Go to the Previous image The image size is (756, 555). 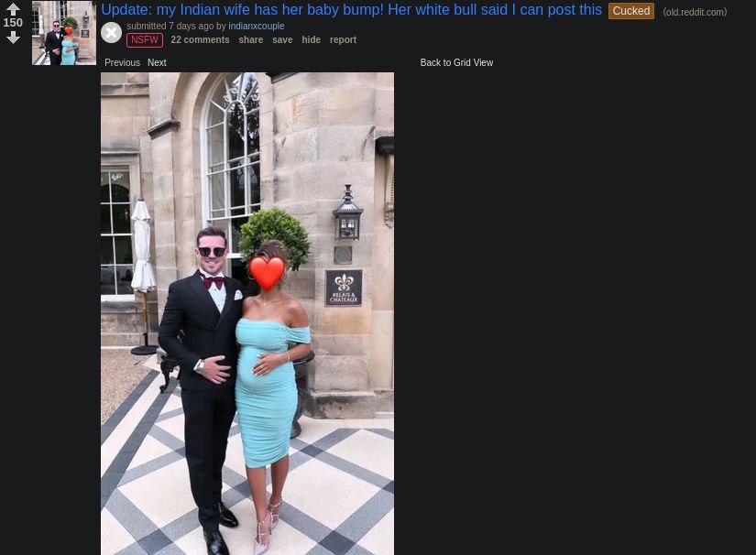123,62
